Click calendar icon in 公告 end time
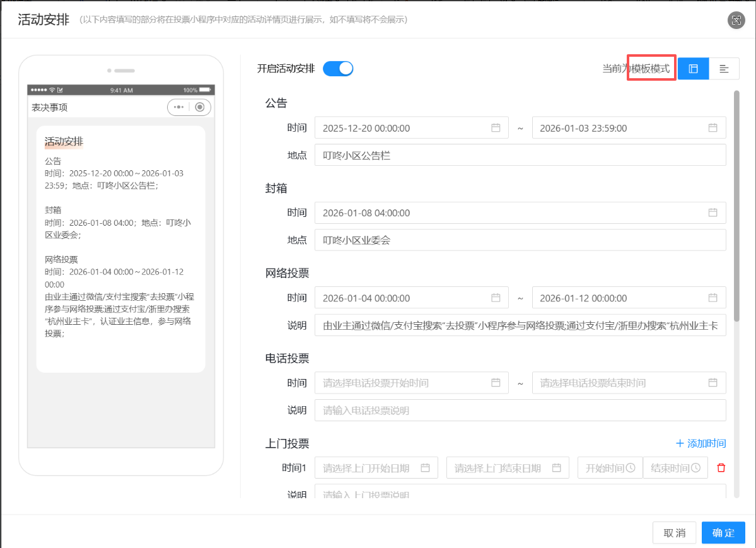Image resolution: width=756 pixels, height=548 pixels. [x=712, y=128]
